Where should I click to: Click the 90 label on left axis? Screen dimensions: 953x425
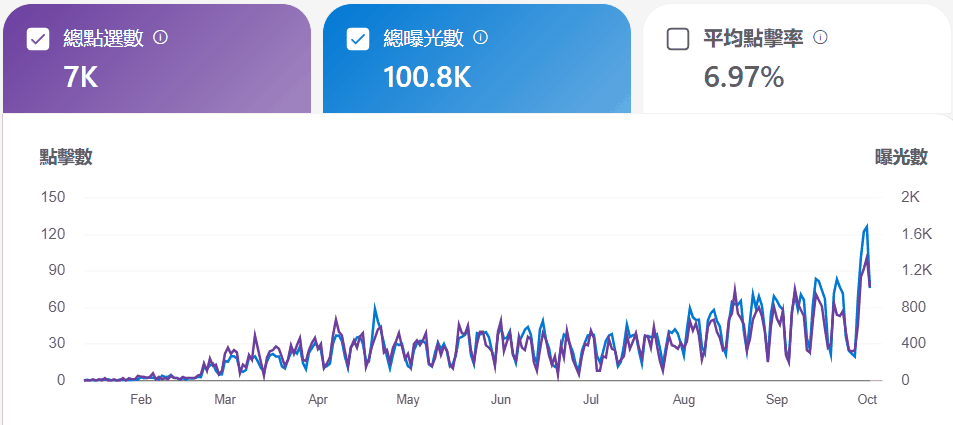[57, 271]
